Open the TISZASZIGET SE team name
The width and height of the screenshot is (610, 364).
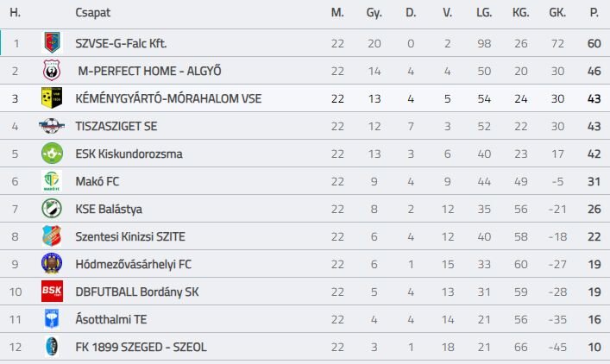click(x=116, y=126)
